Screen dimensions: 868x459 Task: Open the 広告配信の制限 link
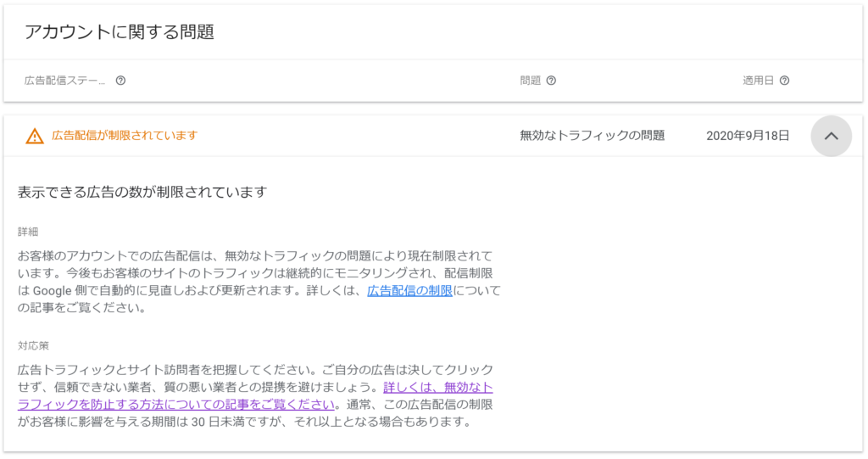[409, 291]
